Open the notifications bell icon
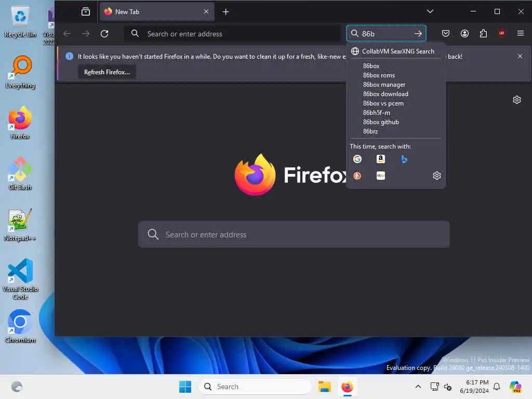This screenshot has height=399, width=532. click(x=497, y=387)
